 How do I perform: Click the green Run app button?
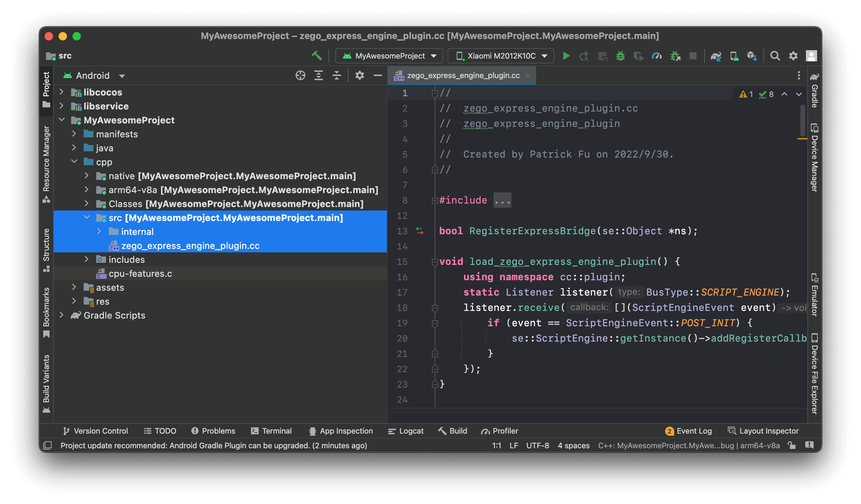coord(566,56)
